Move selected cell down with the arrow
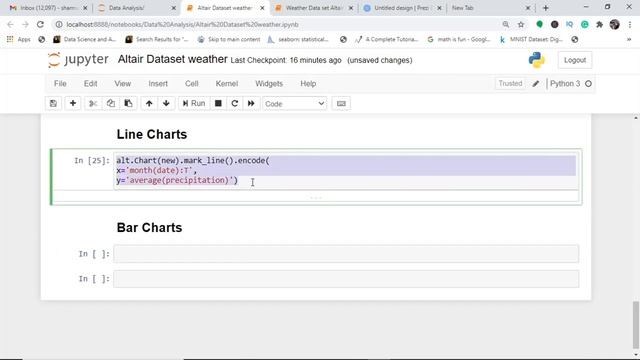This screenshot has height=360, width=640. [x=166, y=104]
